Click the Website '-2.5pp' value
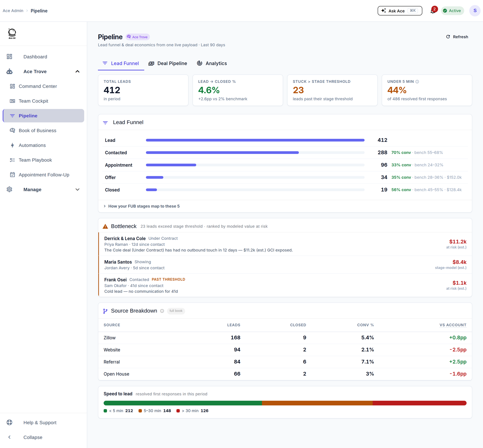 click(458, 350)
